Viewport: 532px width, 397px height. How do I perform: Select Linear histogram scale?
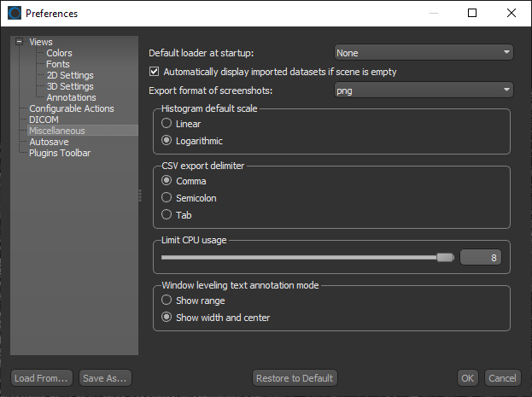(167, 124)
